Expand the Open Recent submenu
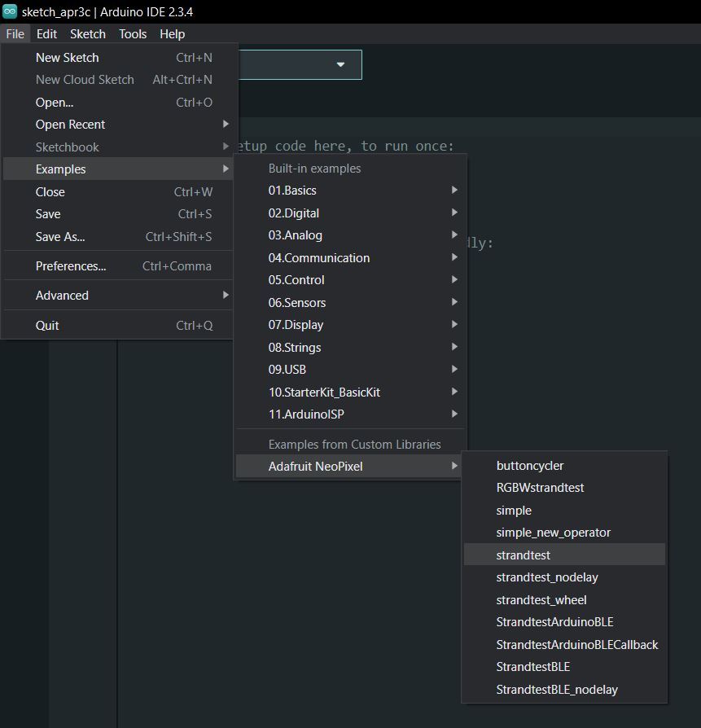This screenshot has width=701, height=728. click(x=118, y=125)
